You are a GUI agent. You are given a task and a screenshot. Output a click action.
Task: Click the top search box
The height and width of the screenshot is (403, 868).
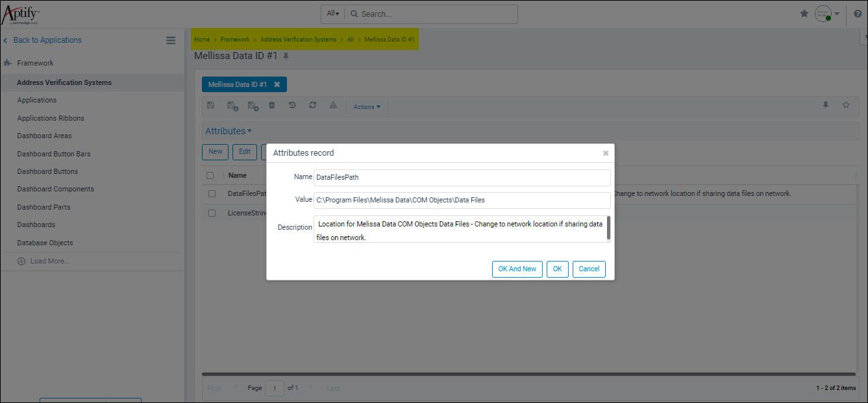[x=432, y=14]
